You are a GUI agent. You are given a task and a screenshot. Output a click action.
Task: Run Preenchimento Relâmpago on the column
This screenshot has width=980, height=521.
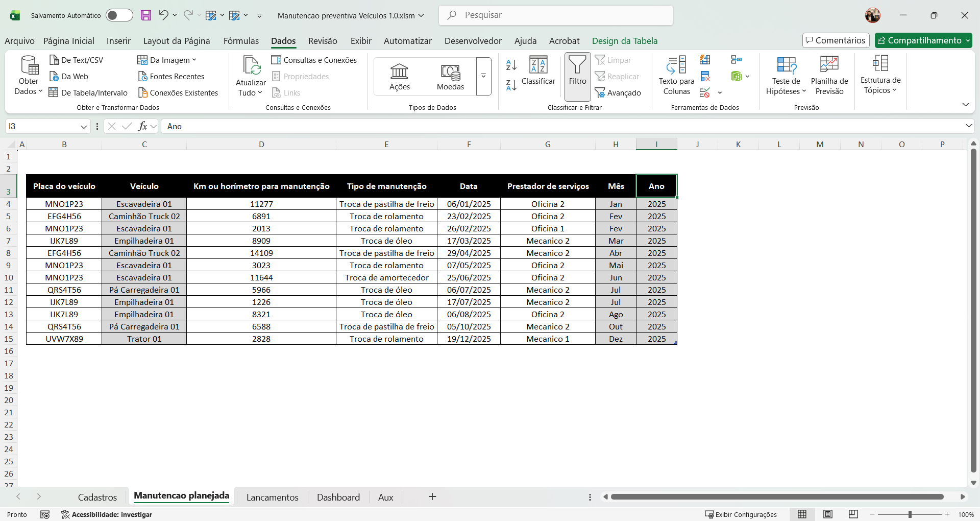click(705, 60)
